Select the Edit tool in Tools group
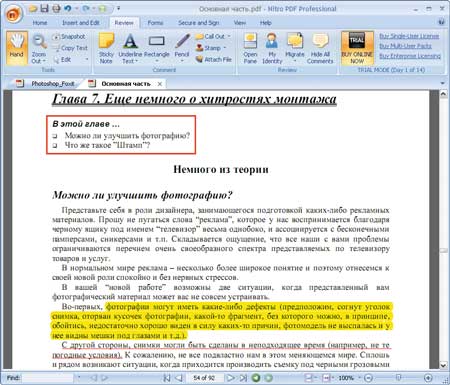450x385 pixels. pos(62,59)
